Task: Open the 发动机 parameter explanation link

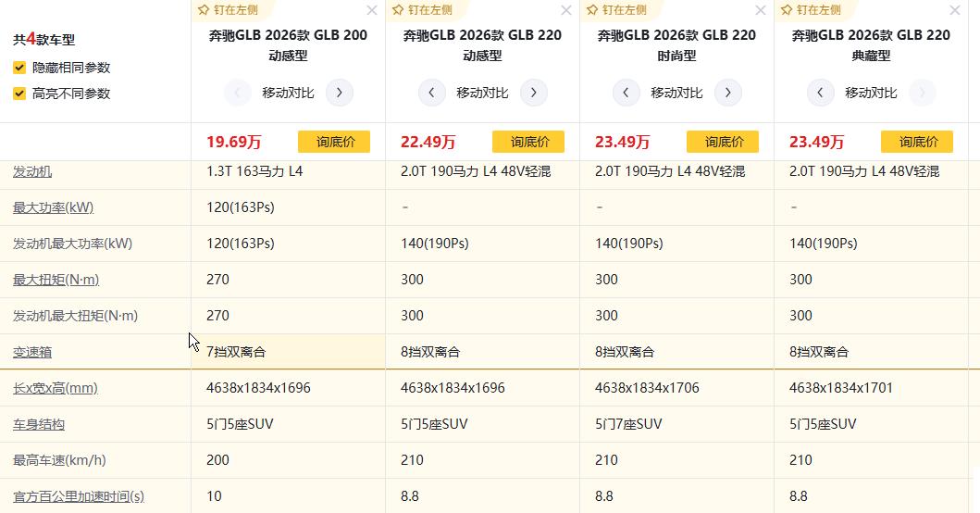Action: (32, 171)
